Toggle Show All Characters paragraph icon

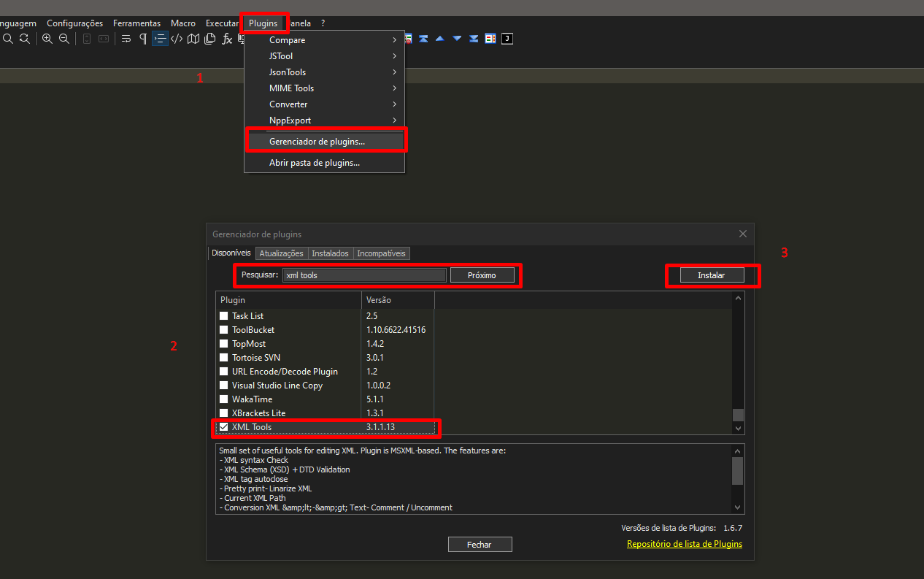pyautogui.click(x=143, y=39)
